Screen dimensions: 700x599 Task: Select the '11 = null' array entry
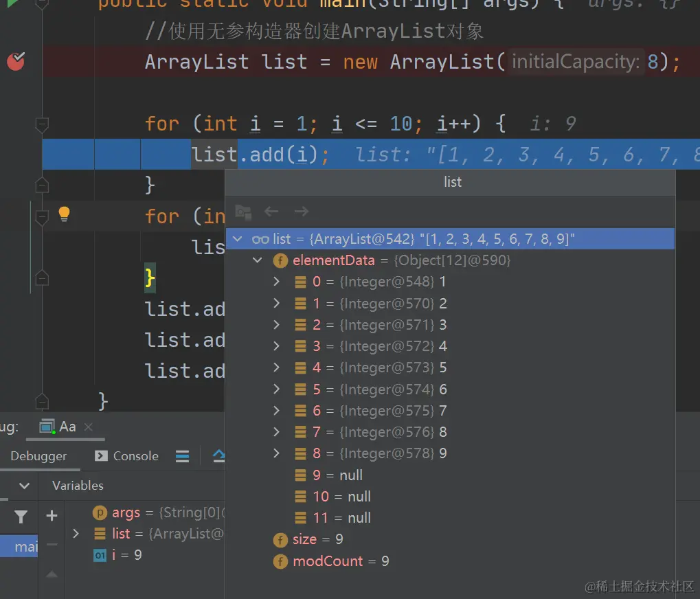450,518
